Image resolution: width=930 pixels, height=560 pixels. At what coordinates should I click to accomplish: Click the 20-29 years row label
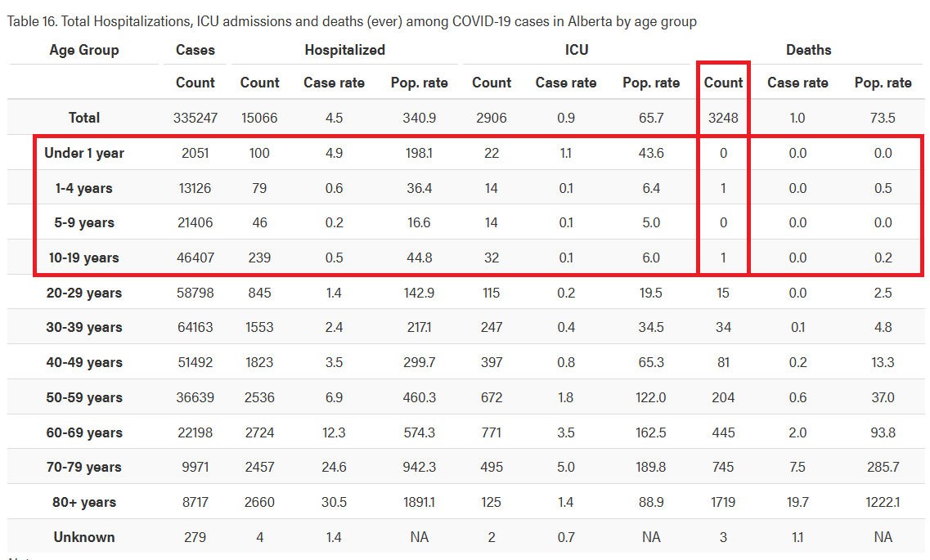pos(84,293)
